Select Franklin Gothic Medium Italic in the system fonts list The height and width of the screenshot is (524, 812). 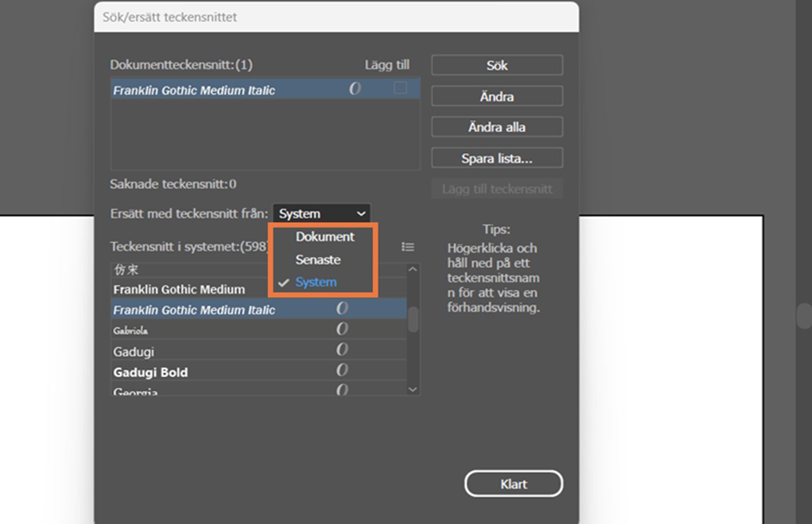pos(259,309)
